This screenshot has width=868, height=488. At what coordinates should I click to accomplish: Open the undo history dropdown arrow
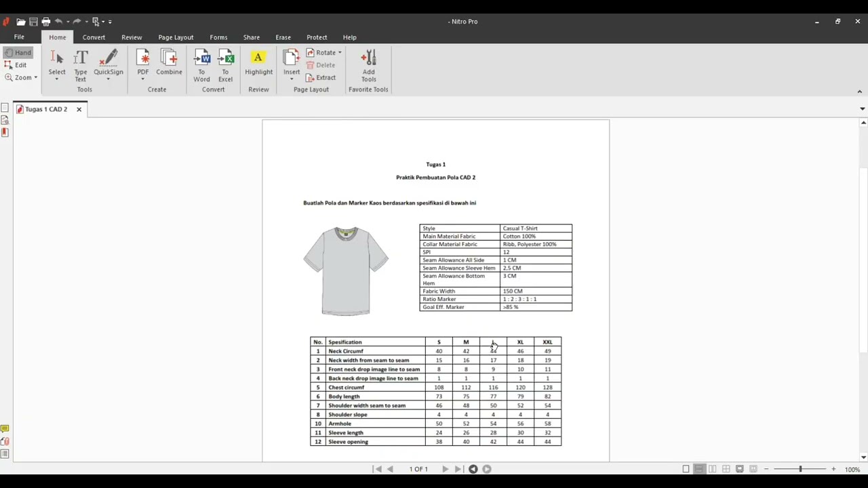[67, 22]
